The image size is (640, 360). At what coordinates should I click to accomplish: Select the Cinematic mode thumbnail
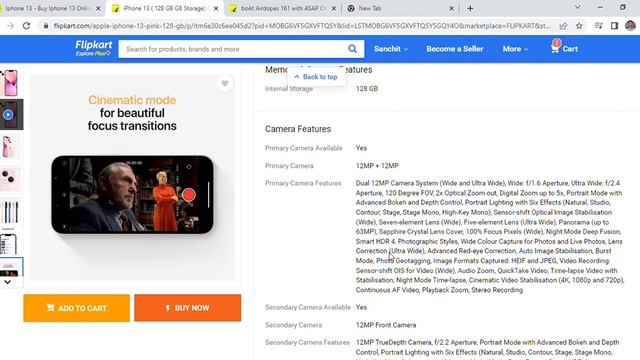point(10,267)
